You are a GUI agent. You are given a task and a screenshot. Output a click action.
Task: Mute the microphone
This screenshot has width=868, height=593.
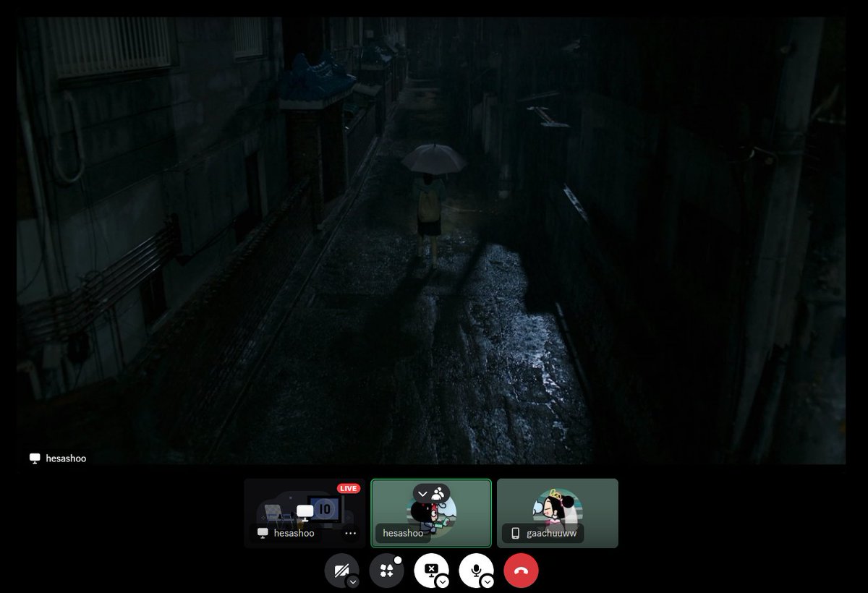pos(476,570)
